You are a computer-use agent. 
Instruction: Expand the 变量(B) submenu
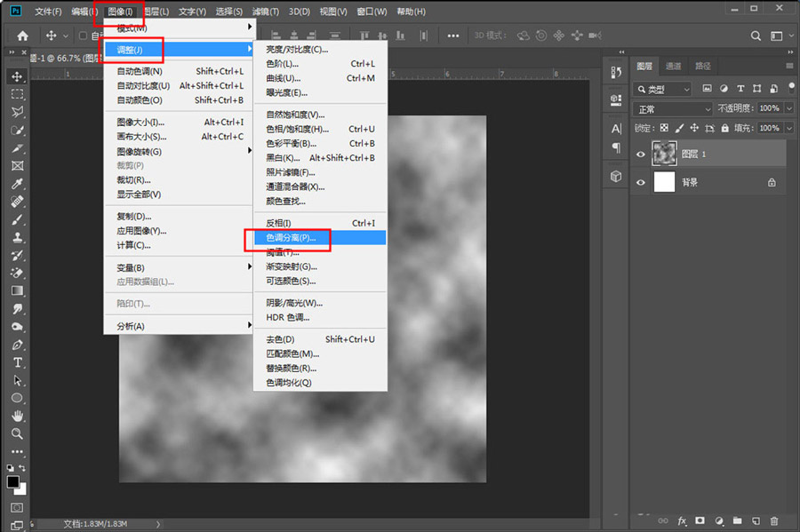click(x=178, y=267)
